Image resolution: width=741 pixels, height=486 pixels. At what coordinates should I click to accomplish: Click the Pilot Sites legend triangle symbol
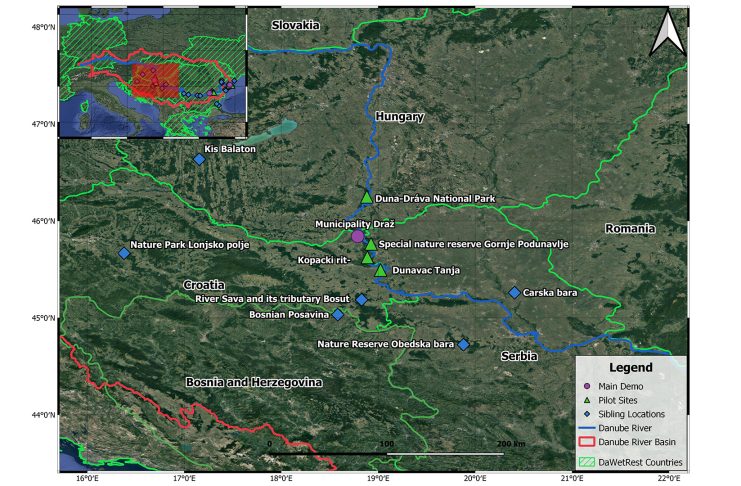point(587,400)
